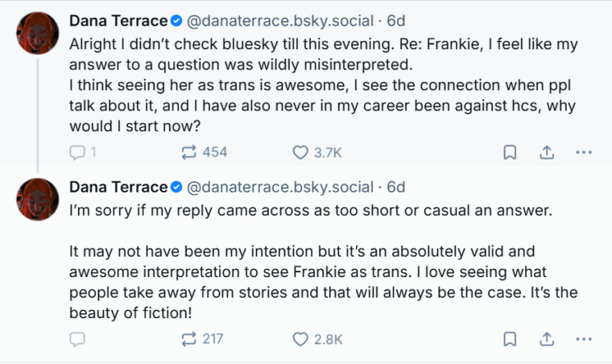Repost the second post with 217 reposts

point(190,339)
